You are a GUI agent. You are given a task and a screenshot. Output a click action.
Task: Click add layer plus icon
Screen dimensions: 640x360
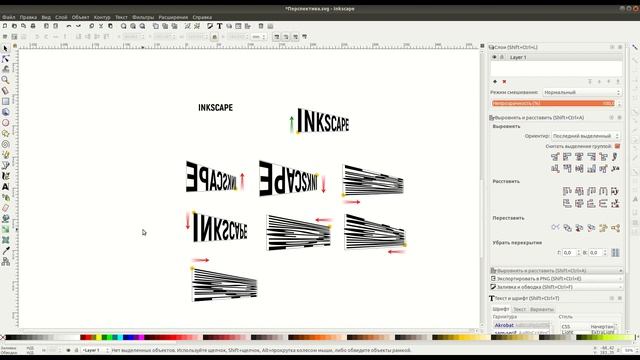(495, 82)
